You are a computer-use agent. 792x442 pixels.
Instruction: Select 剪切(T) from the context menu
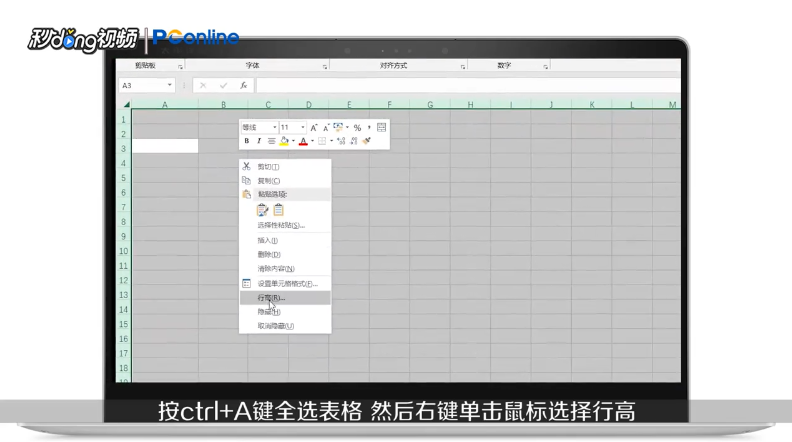pos(285,166)
